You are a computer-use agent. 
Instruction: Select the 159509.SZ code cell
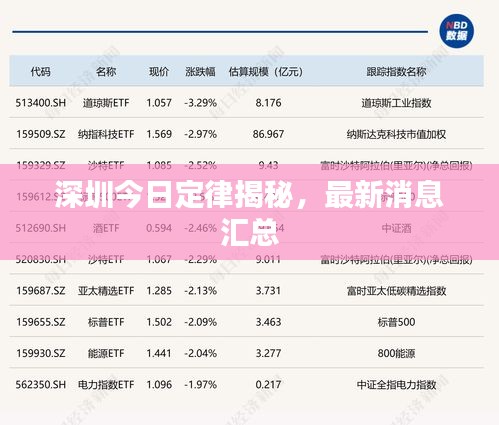41,134
